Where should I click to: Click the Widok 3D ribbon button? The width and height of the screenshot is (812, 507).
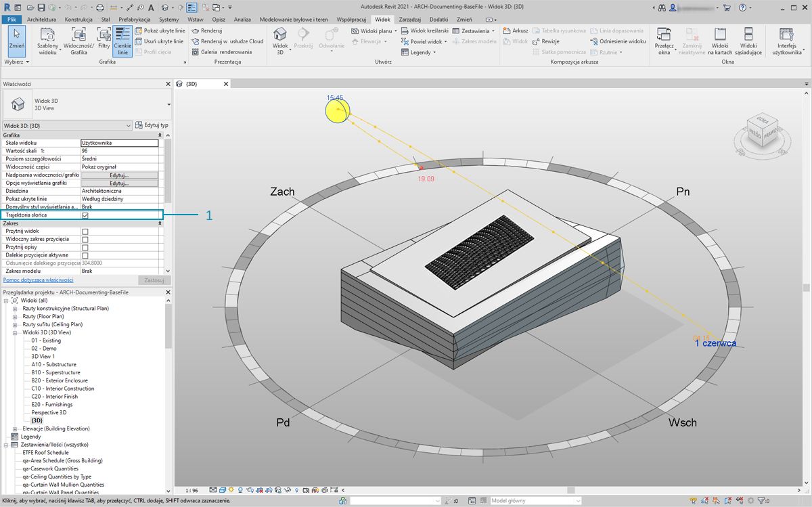click(280, 41)
